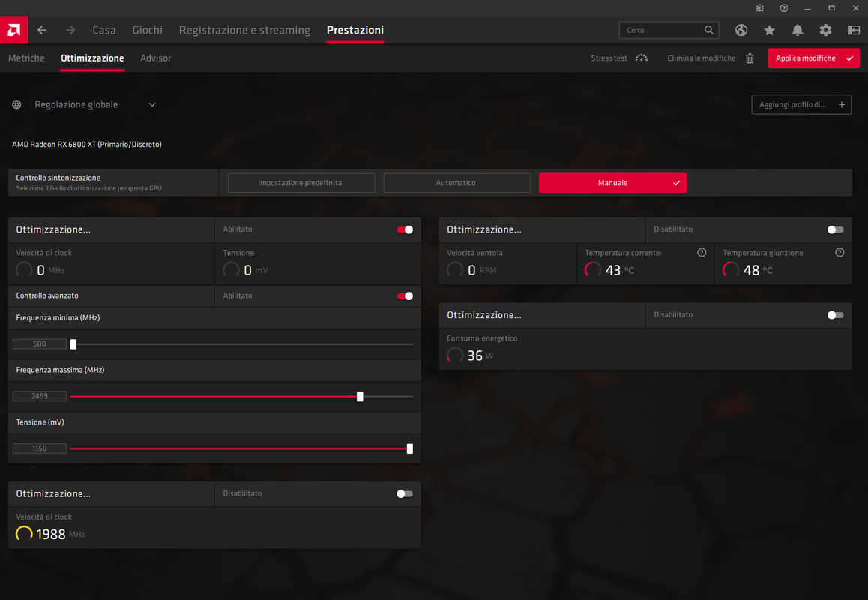Click the maximum frequency 2459 value box
The width and height of the screenshot is (868, 600).
tap(39, 396)
